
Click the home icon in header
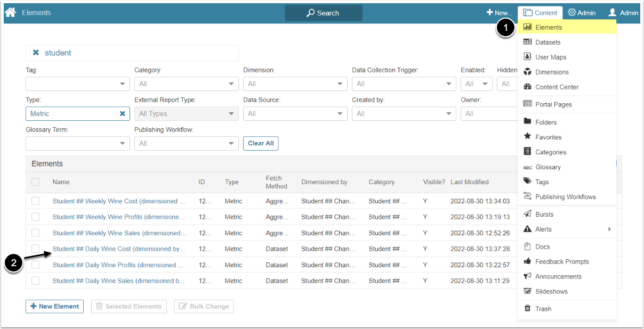point(10,12)
